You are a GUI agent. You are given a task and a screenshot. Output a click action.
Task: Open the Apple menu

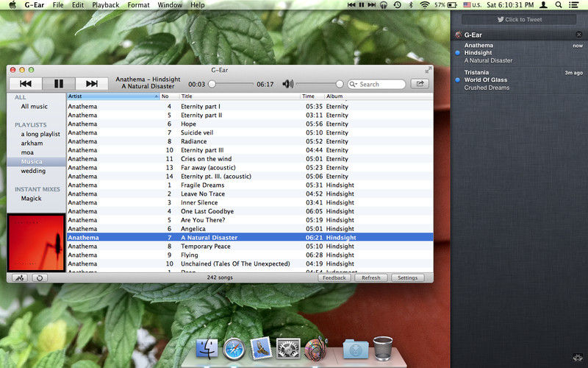point(12,5)
